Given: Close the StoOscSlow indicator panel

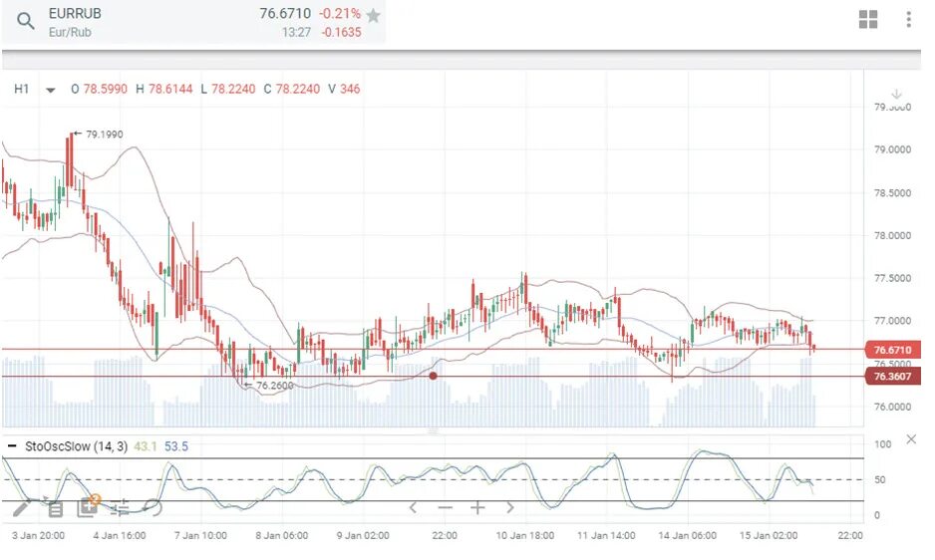Looking at the screenshot, I should pos(911,439).
